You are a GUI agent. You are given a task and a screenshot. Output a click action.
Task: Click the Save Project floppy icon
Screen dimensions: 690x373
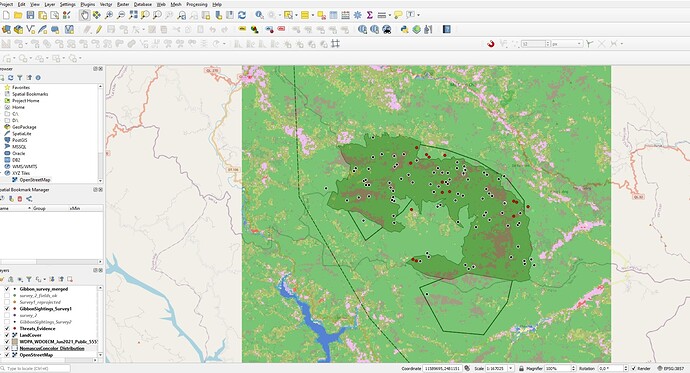[30, 15]
